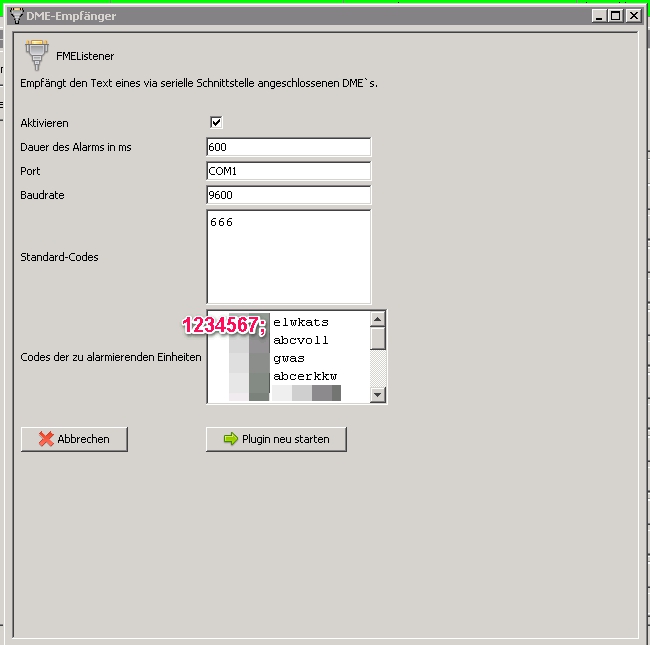Place cursor on the abcvoll line
650x645 pixels.
(301, 340)
